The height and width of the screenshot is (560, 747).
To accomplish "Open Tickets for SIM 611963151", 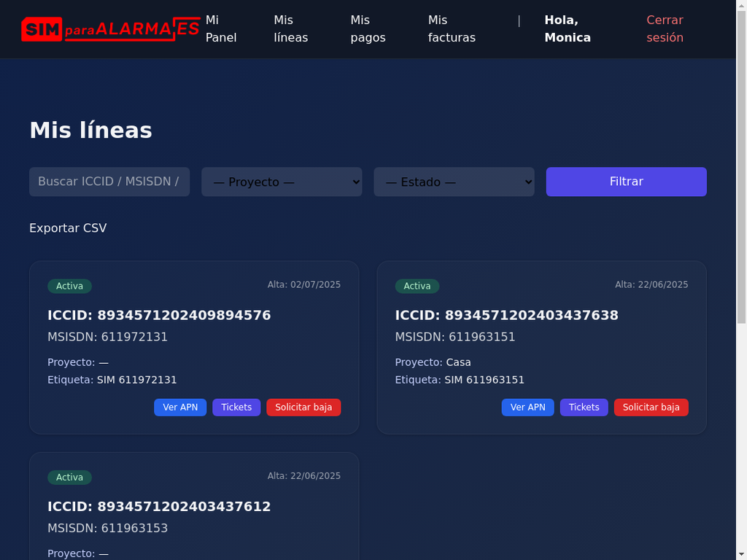I will (x=584, y=407).
